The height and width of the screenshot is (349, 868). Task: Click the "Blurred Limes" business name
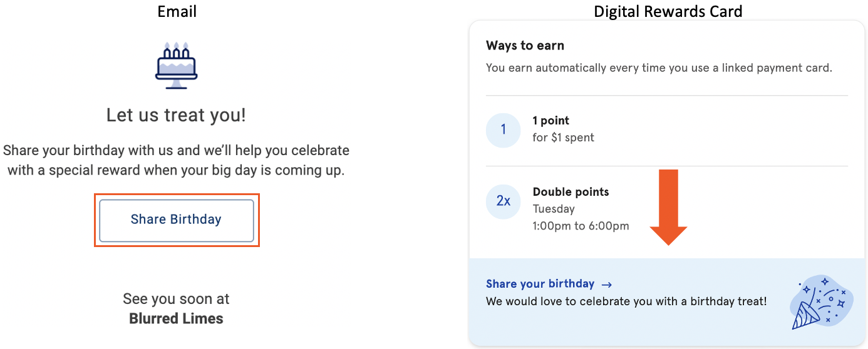click(x=176, y=318)
